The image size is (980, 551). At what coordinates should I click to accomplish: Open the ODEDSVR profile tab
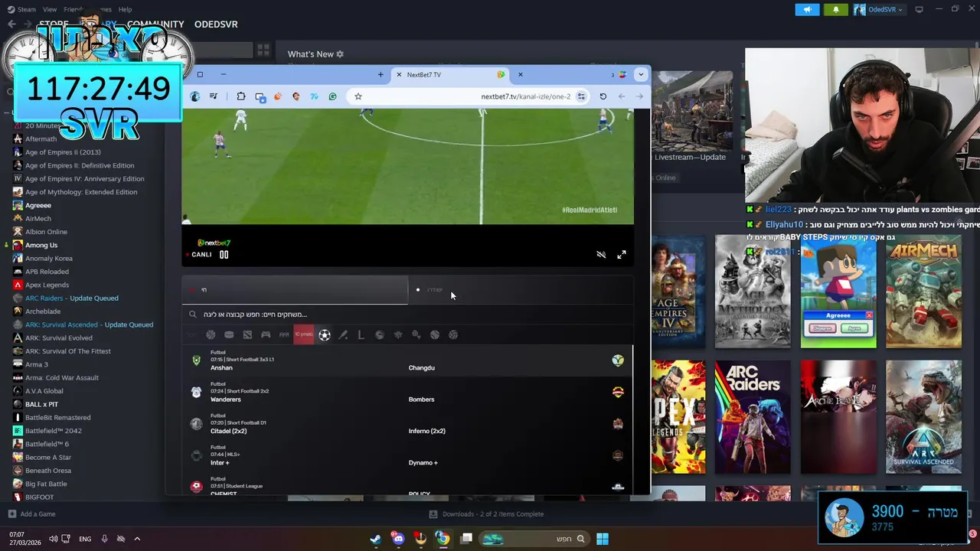click(216, 24)
